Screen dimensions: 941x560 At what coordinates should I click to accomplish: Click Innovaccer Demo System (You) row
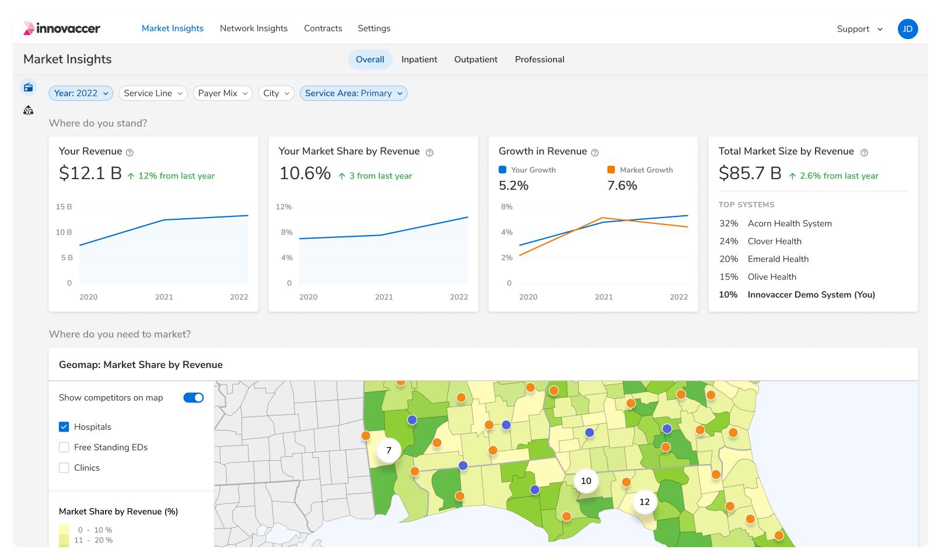797,295
